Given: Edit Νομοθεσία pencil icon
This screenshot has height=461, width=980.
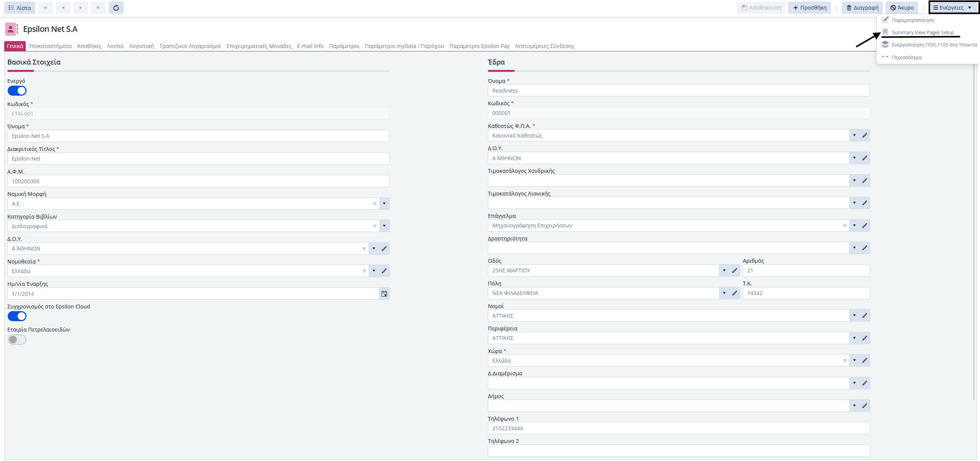Looking at the screenshot, I should pyautogui.click(x=384, y=271).
